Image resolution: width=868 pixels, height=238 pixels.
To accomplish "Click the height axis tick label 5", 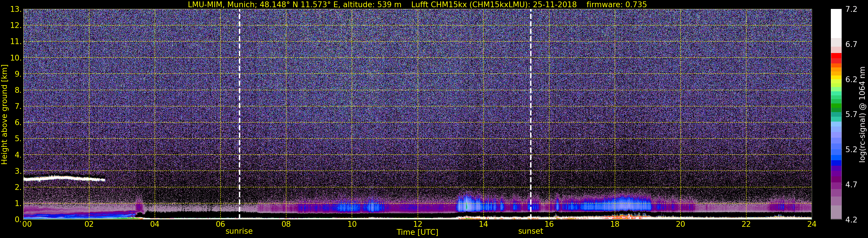I will pyautogui.click(x=18, y=139).
